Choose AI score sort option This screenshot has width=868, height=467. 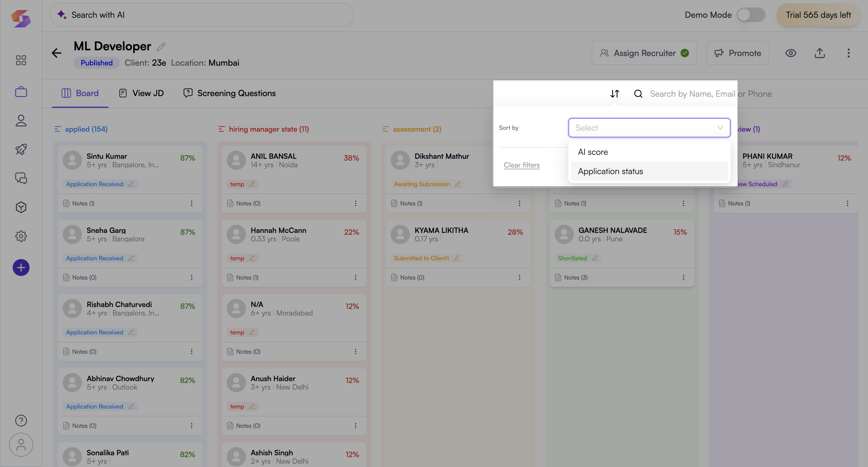pos(649,152)
